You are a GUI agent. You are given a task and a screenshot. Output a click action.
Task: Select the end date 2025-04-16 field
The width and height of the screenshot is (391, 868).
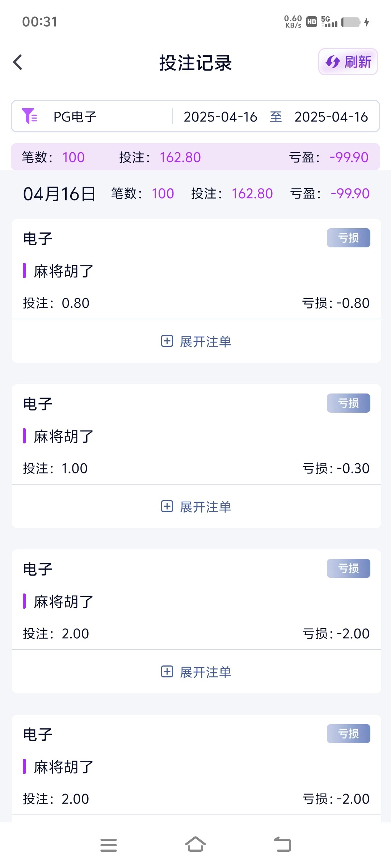[331, 117]
